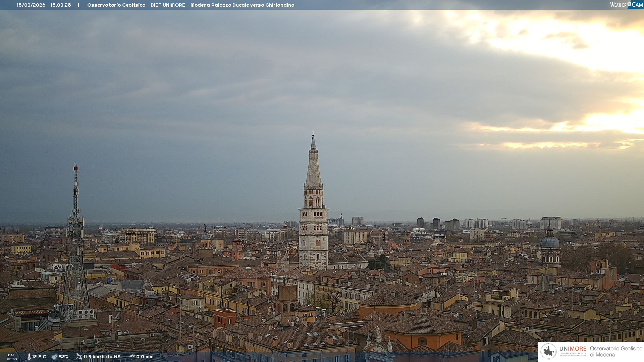Click the rain umbrella icon
This screenshot has height=362, width=644.
point(132,357)
